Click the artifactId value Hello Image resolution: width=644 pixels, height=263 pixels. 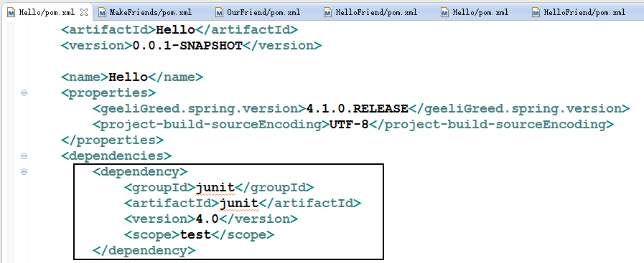point(176,29)
